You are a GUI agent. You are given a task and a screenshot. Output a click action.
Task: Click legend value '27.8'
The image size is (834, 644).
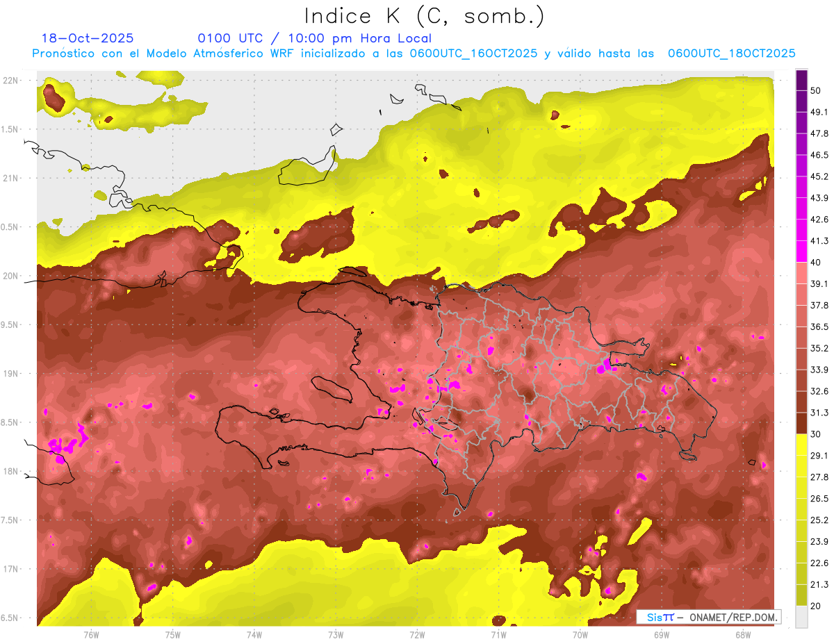click(819, 477)
